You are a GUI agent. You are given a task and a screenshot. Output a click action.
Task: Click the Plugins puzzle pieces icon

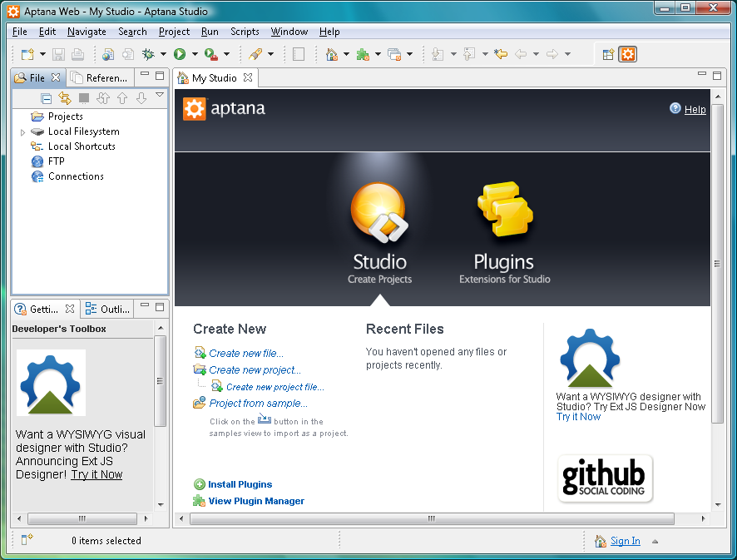coord(505,209)
